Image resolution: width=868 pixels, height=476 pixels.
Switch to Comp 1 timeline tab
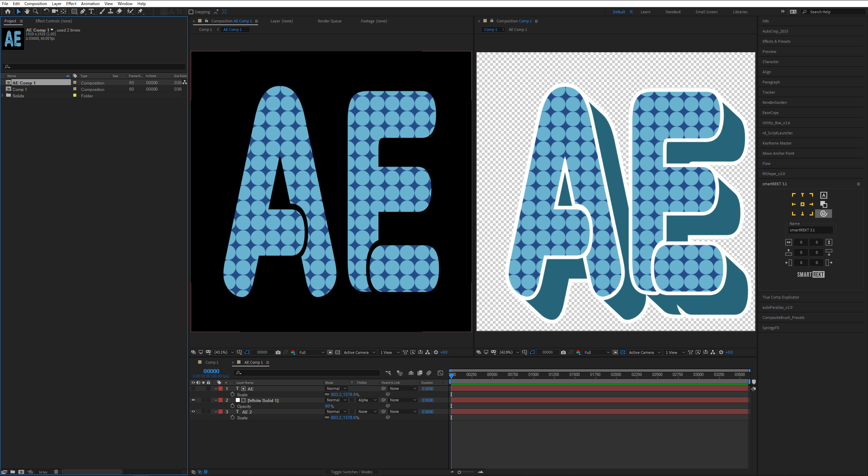[x=212, y=362]
